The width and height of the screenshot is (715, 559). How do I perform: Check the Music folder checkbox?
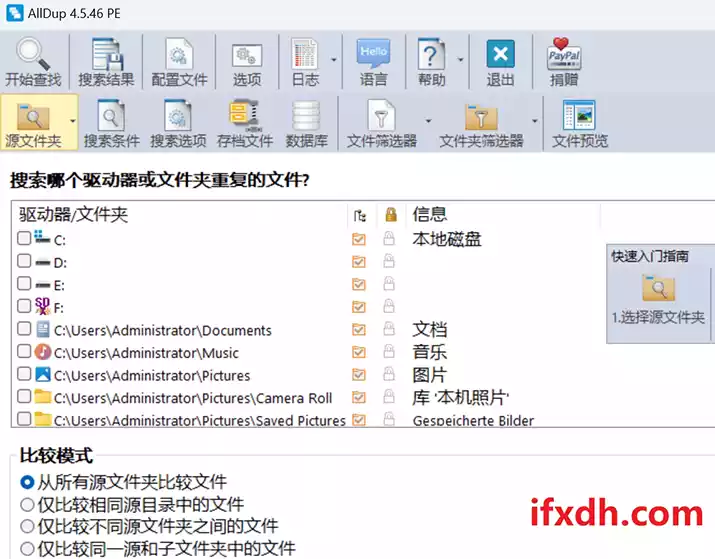pyautogui.click(x=24, y=351)
